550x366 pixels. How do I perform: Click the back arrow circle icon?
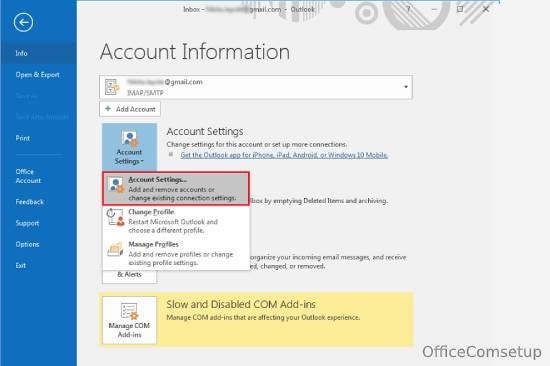click(x=24, y=23)
